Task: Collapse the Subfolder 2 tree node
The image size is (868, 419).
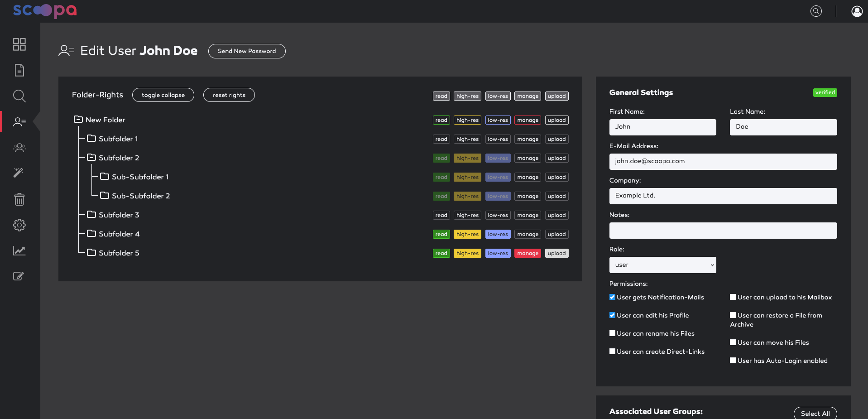Action: click(x=91, y=158)
